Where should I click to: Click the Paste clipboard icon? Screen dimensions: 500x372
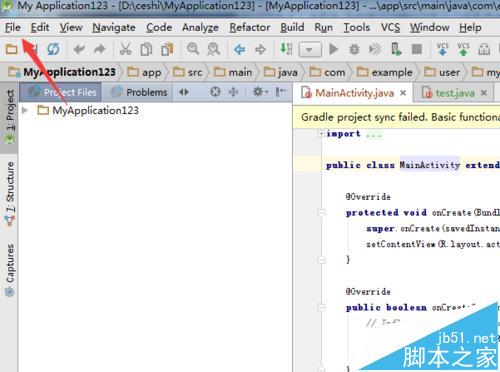click(x=167, y=49)
